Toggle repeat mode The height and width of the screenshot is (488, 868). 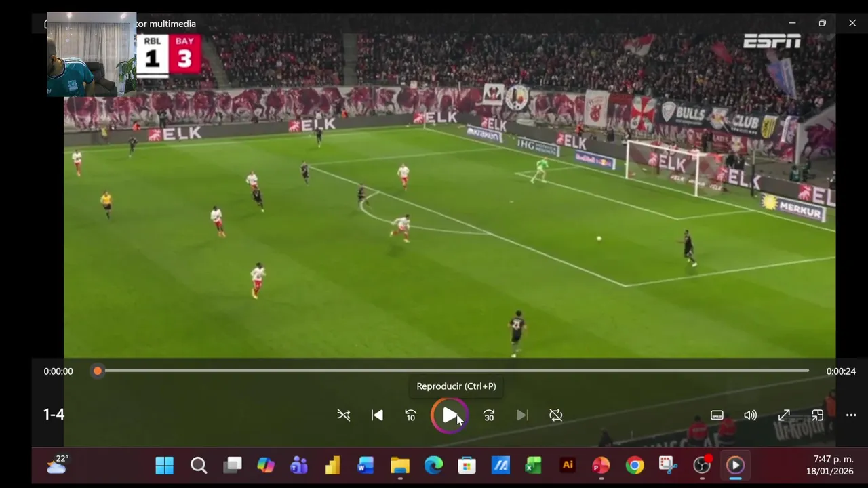point(556,415)
